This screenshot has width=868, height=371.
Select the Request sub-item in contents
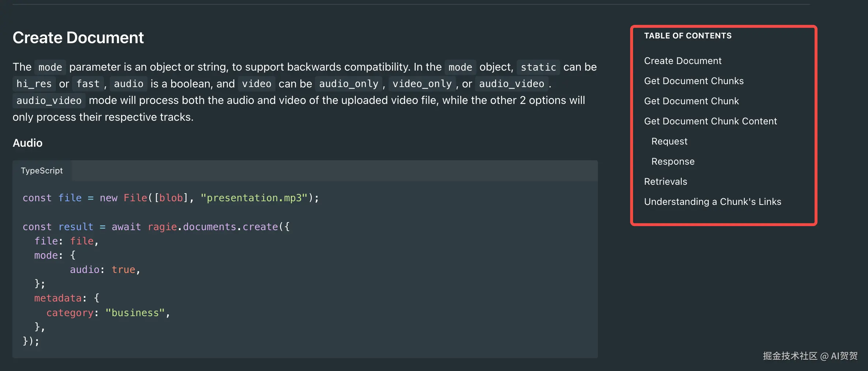[x=669, y=141]
